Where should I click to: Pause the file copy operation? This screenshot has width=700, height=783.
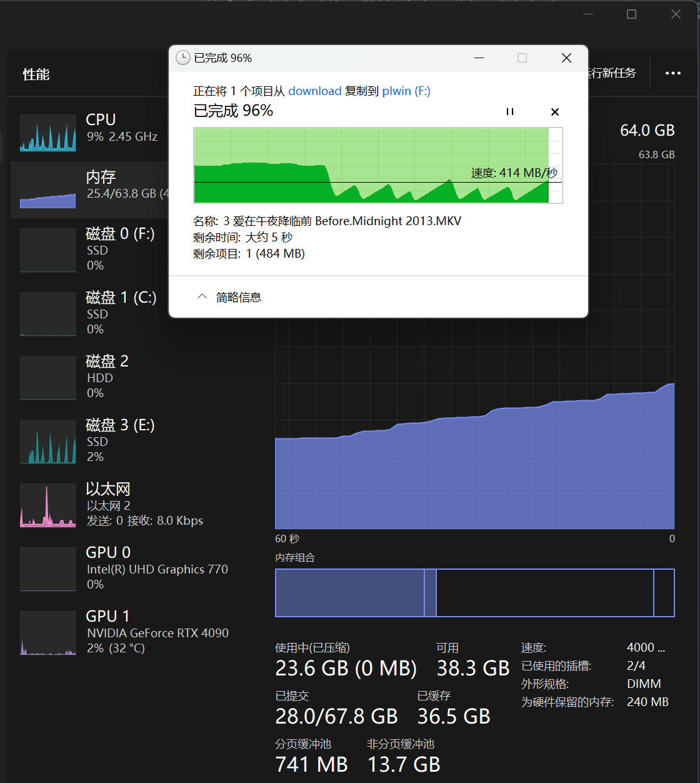coord(510,112)
